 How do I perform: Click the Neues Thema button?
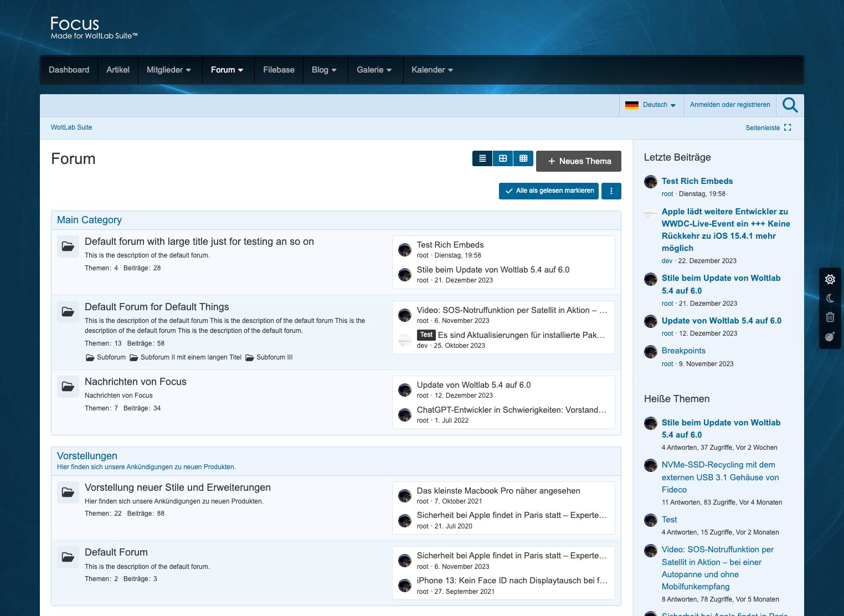click(x=578, y=161)
